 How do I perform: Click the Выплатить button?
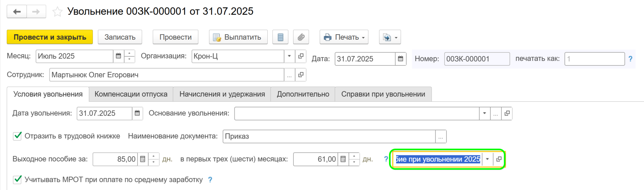pos(238,37)
